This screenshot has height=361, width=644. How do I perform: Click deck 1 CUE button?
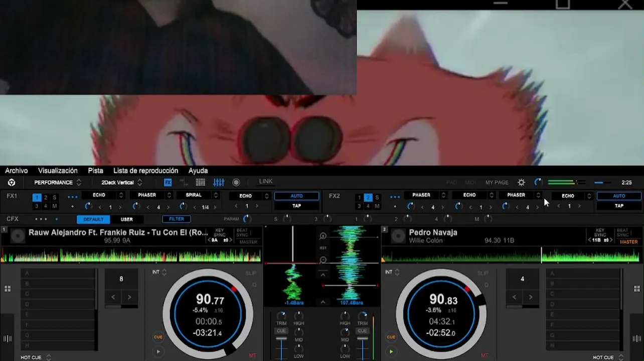pos(158,337)
